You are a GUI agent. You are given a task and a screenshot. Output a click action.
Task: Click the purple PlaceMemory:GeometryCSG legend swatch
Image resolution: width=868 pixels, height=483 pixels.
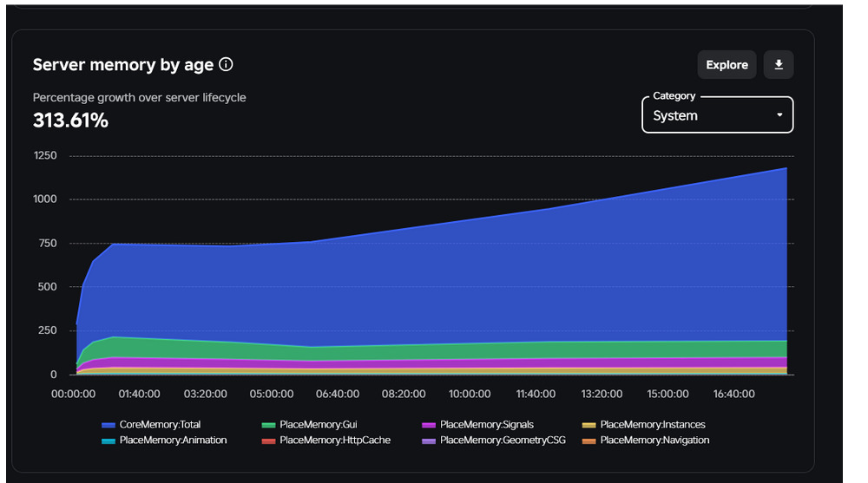[x=429, y=441]
